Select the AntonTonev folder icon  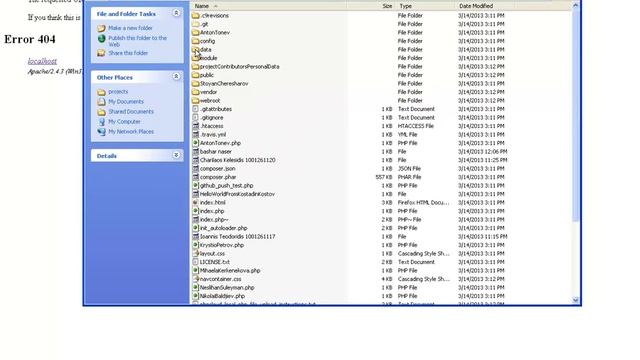(196, 33)
